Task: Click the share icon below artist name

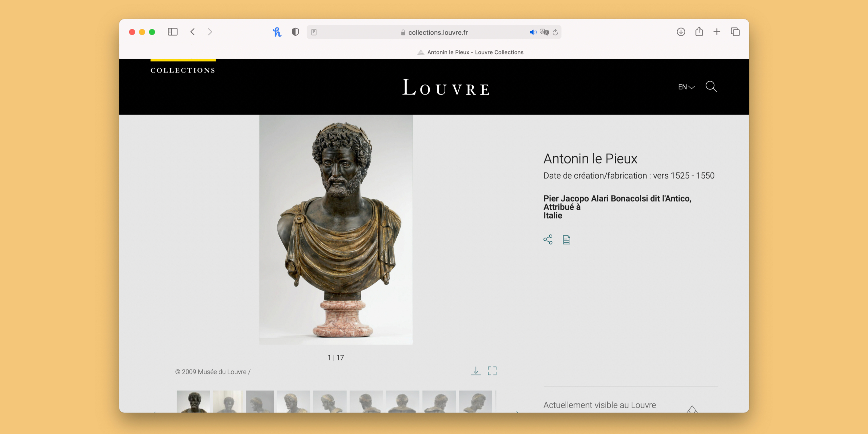Action: tap(548, 239)
